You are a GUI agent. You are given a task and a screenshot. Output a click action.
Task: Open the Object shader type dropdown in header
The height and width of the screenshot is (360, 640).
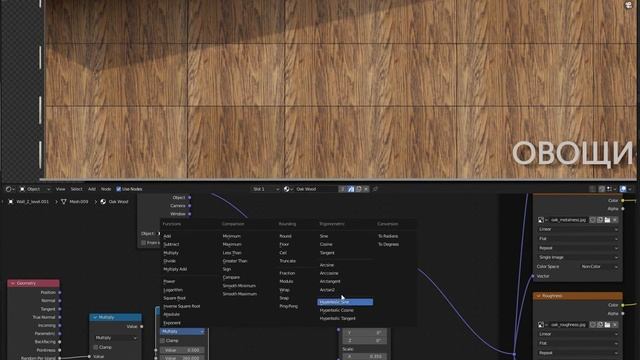35,189
